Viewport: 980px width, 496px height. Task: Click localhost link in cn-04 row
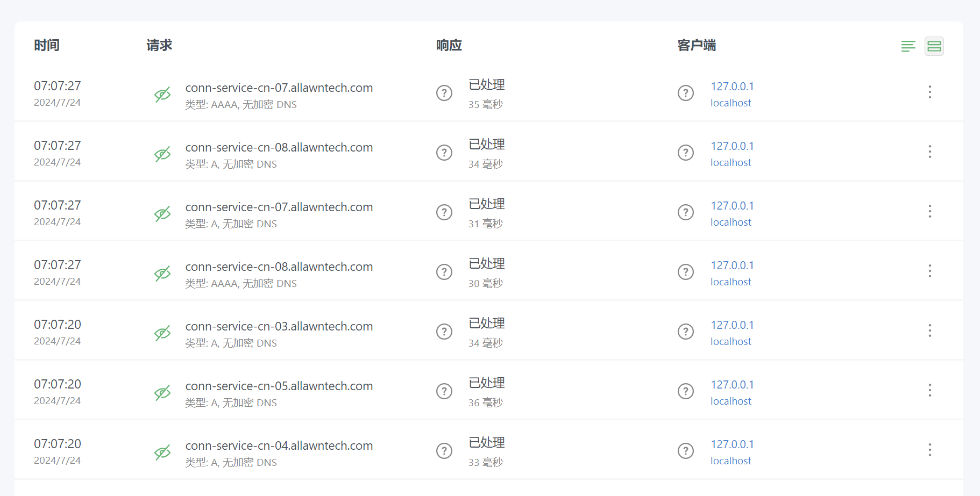click(731, 461)
